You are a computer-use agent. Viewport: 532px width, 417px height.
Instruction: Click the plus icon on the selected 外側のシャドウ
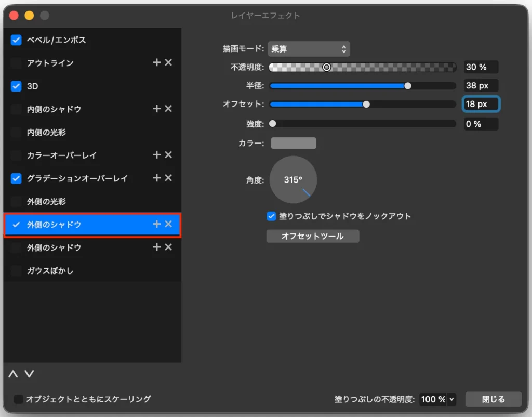coord(156,225)
